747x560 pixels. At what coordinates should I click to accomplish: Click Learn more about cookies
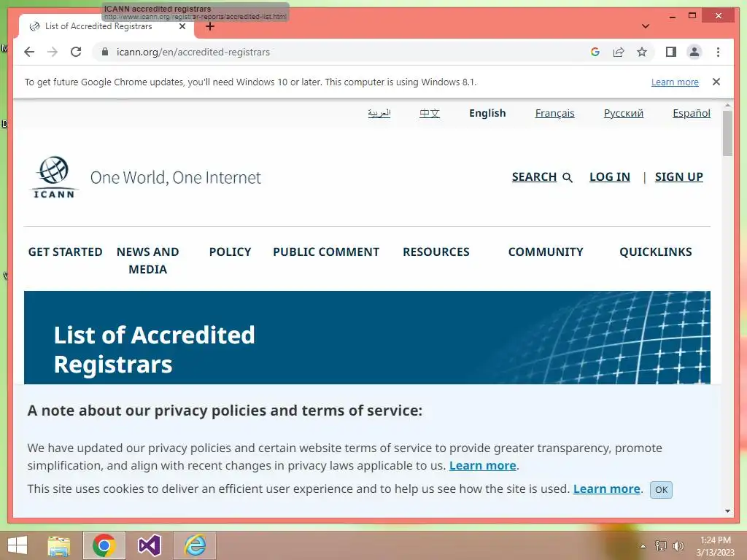tap(606, 489)
